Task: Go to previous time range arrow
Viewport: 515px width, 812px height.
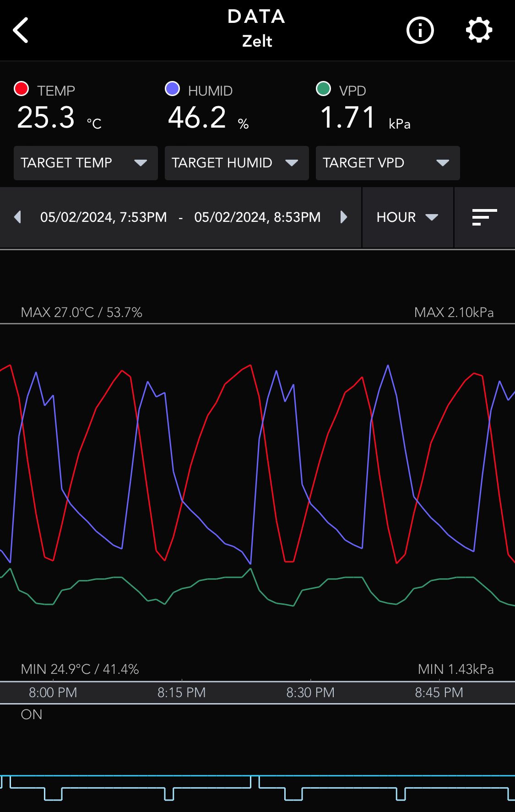Action: [x=18, y=217]
